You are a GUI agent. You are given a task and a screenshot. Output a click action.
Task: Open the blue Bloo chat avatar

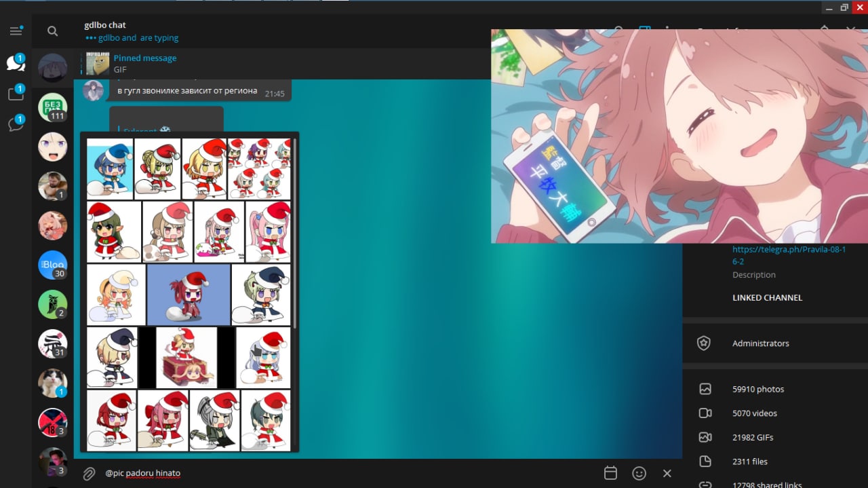(53, 265)
